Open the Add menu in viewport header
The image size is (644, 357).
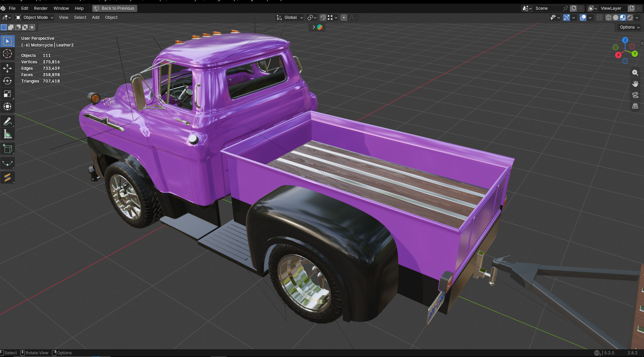[96, 18]
